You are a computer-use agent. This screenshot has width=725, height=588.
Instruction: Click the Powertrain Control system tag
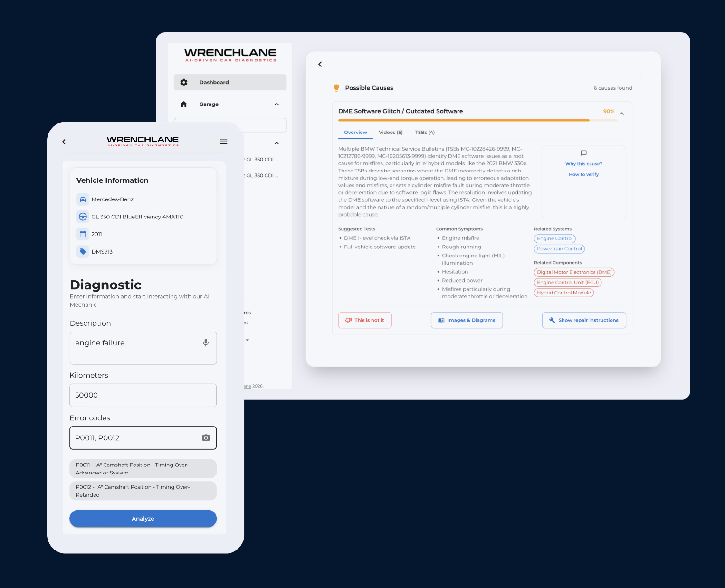[559, 249]
